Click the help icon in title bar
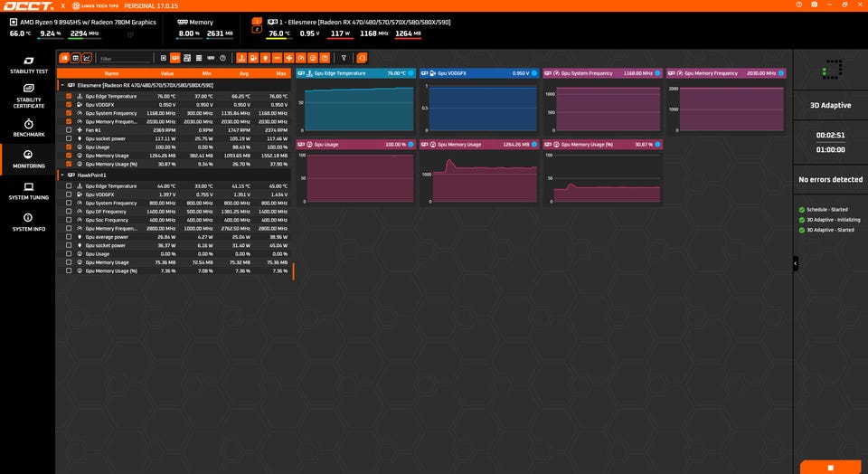The width and height of the screenshot is (868, 474). tap(798, 5)
